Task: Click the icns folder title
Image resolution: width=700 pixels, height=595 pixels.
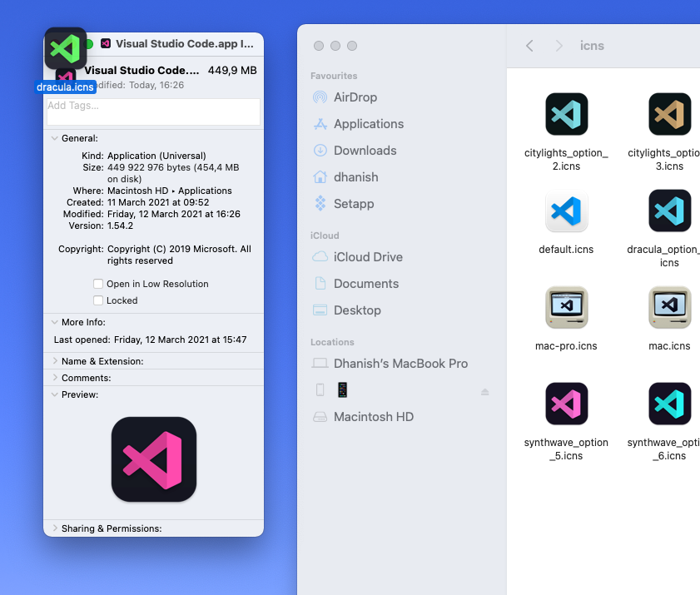Action: [592, 46]
